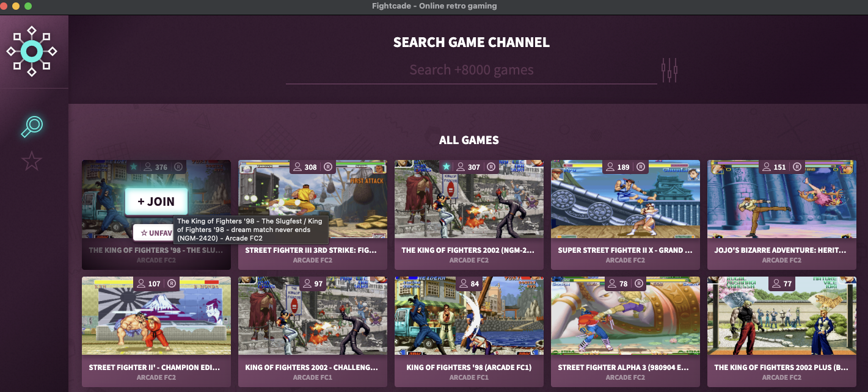Viewport: 868px width, 392px height.
Task: Click the title 'JOJO'S BIZARRE ADVENTURE: HERIT...'
Action: 781,250
